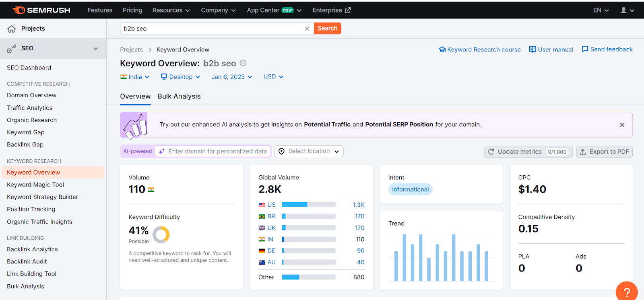Screen dimensions: 644x300
Task: Open Position Tracking in sidebar
Action: point(31,210)
